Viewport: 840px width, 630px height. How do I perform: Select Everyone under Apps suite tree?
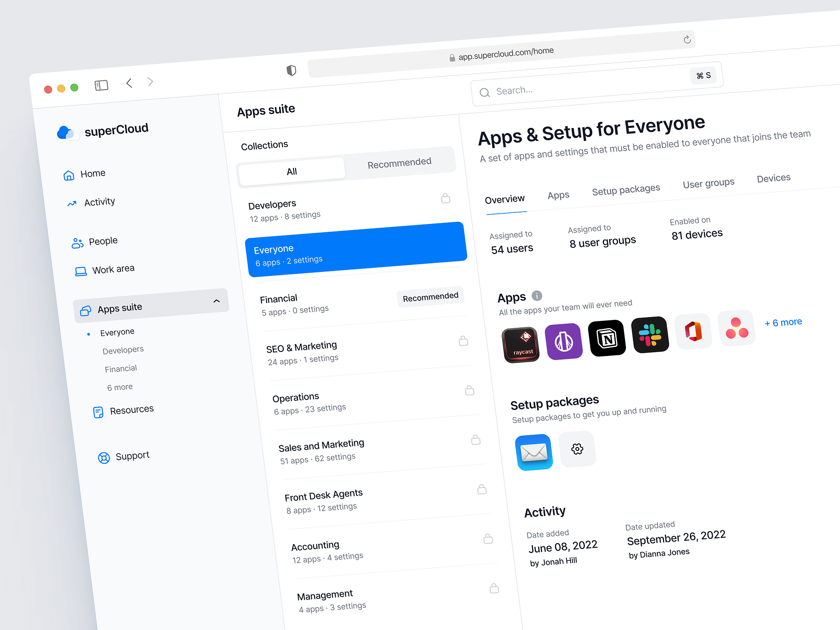117,332
